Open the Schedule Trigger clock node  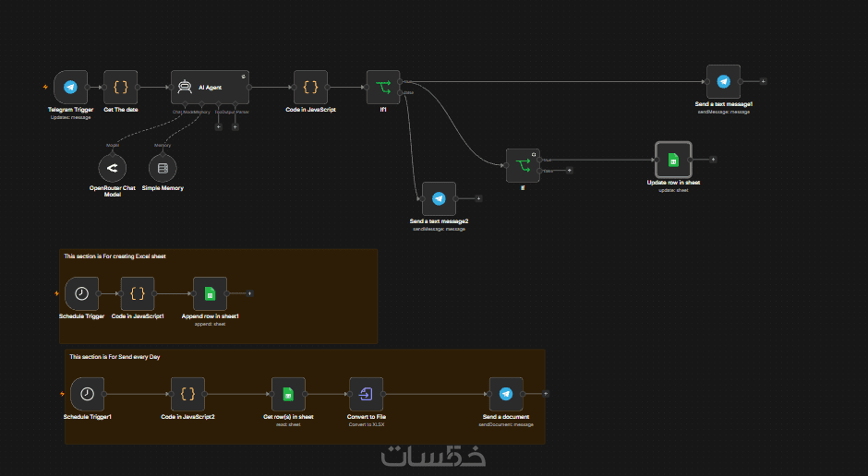[x=81, y=293]
